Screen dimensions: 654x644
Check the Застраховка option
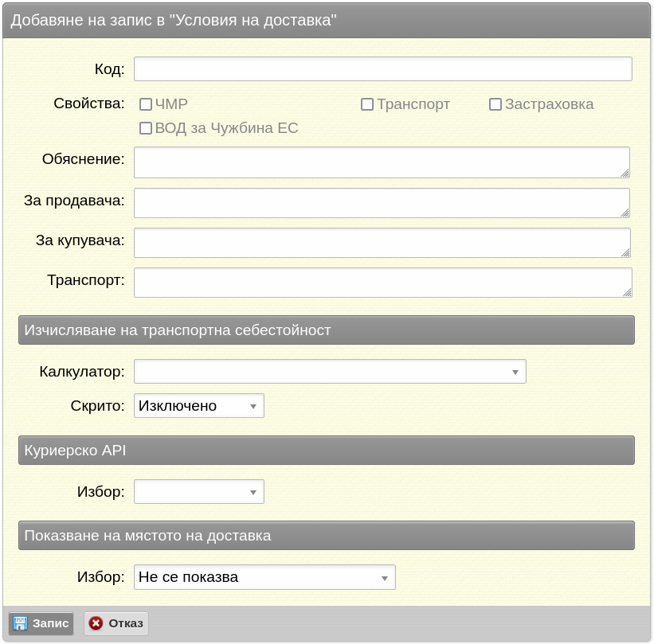click(495, 104)
